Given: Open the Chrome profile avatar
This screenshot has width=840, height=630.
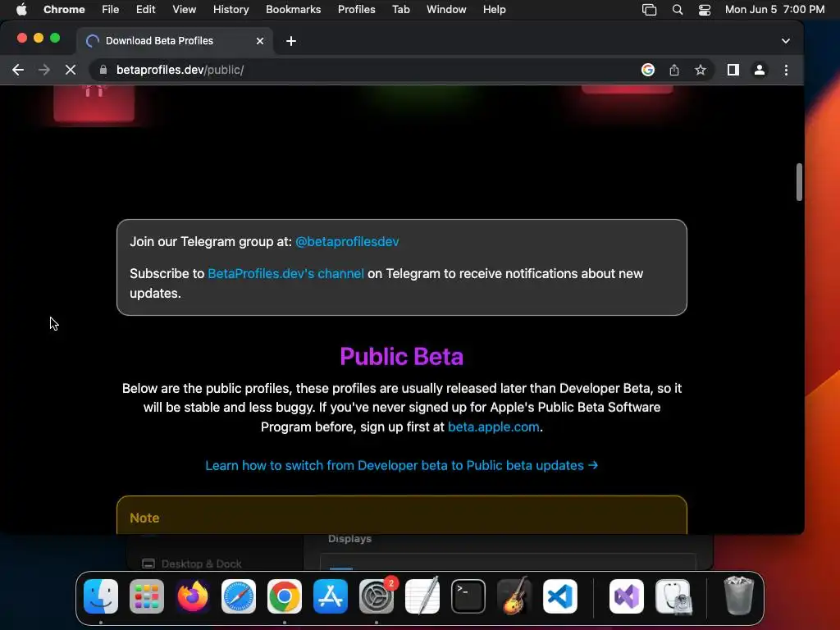Looking at the screenshot, I should click(759, 70).
